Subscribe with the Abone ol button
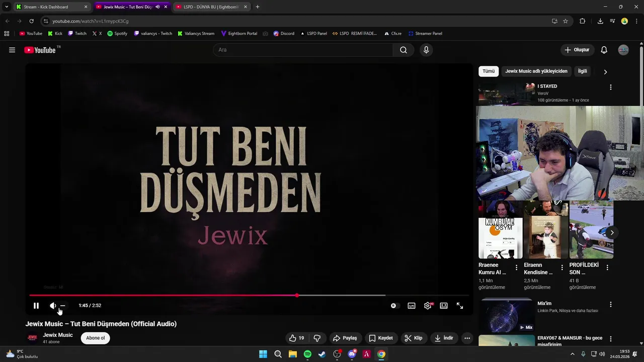This screenshot has width=644, height=362. [95, 338]
